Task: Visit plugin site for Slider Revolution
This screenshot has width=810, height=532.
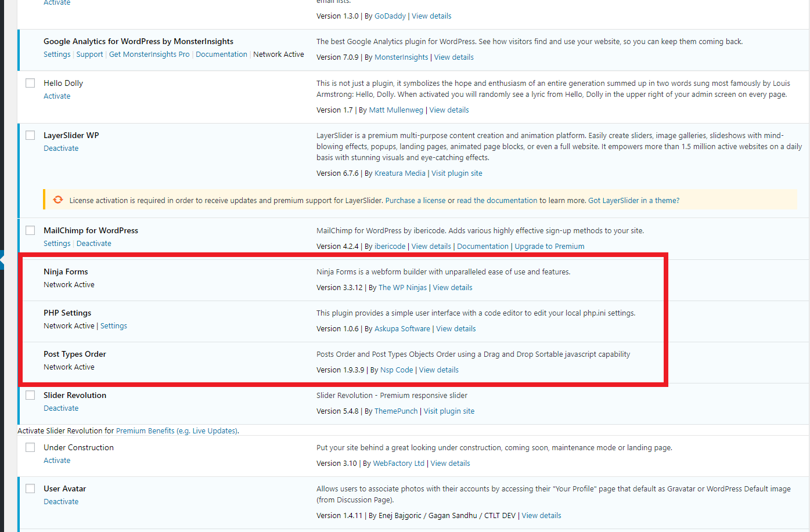Action: pos(449,411)
